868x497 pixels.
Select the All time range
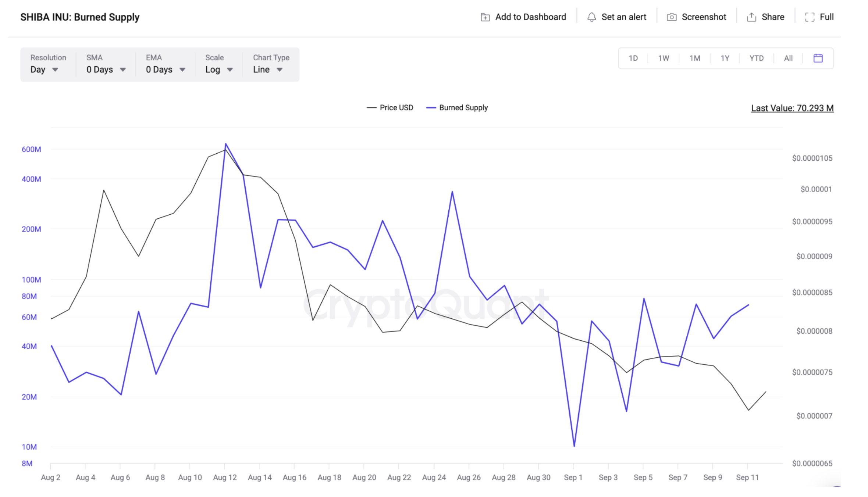coord(788,58)
